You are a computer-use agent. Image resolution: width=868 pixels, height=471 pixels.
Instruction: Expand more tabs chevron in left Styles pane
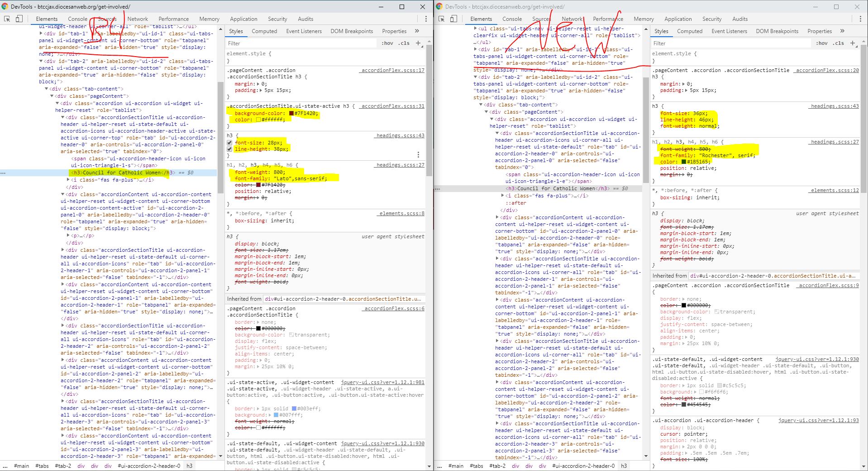pos(417,31)
